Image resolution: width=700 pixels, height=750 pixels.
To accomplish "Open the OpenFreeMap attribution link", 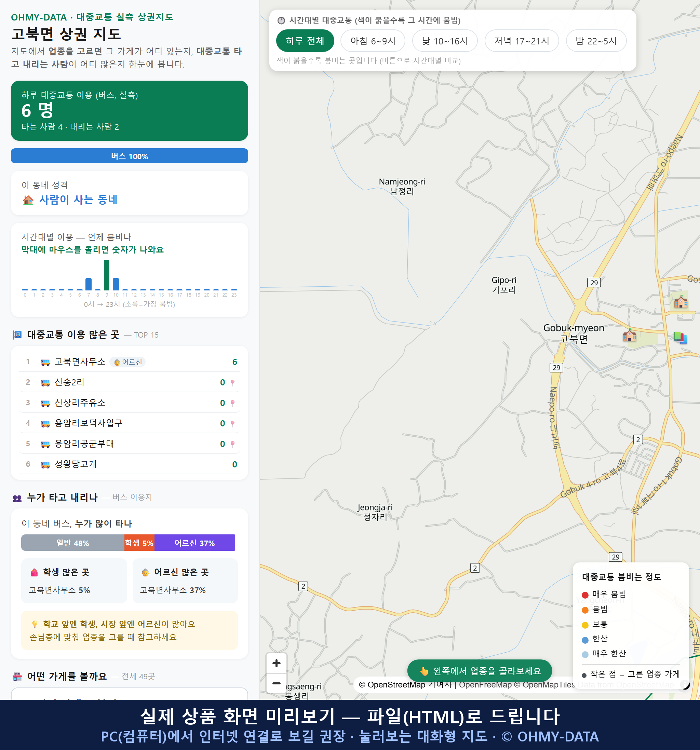I will (485, 684).
